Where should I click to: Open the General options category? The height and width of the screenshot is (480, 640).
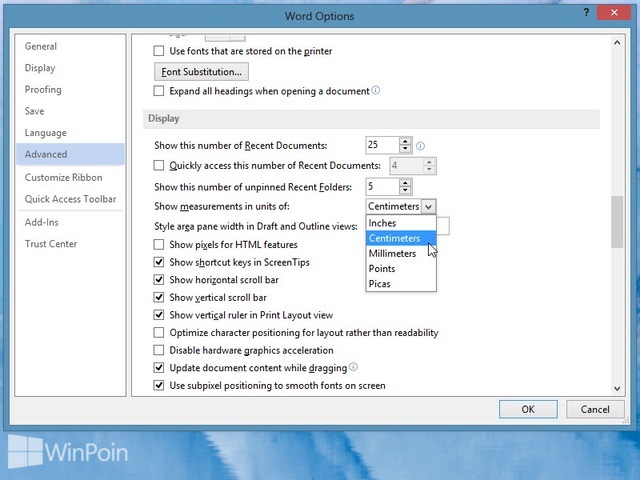pyautogui.click(x=70, y=46)
